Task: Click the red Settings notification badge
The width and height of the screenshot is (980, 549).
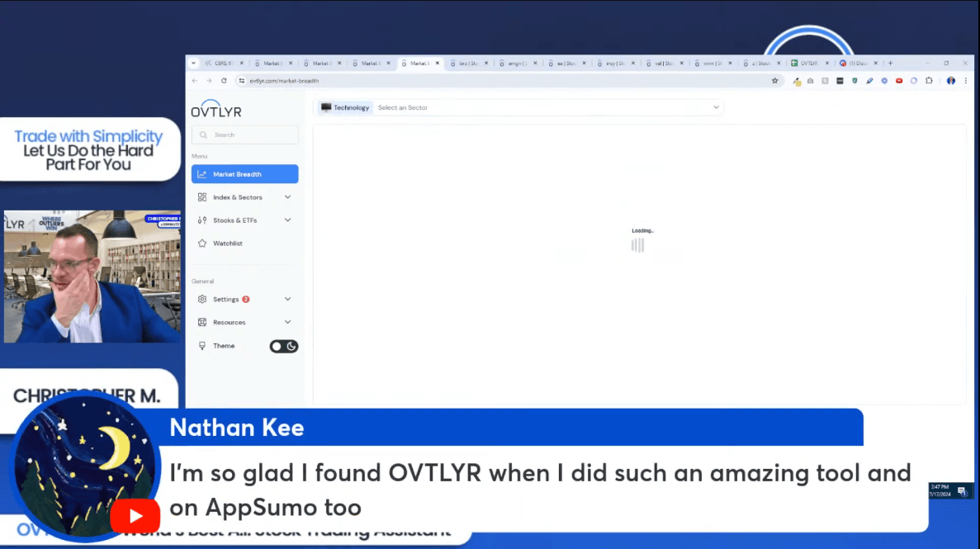Action: pos(246,300)
